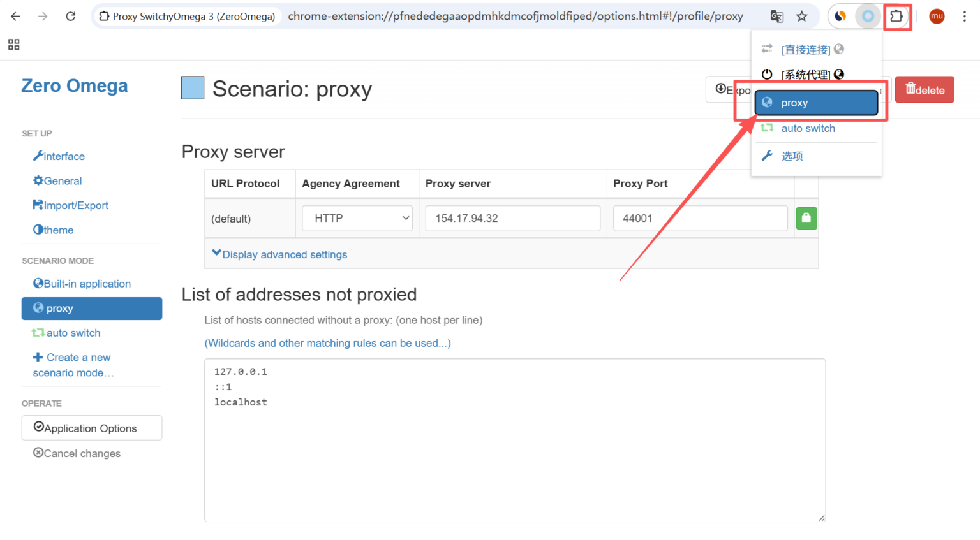This screenshot has width=980, height=540.
Task: Click the browser forward arrow
Action: point(43,17)
